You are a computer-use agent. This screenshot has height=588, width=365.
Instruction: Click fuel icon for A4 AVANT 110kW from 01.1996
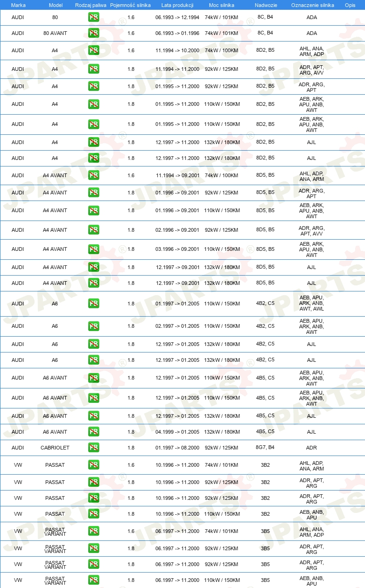pos(93,210)
